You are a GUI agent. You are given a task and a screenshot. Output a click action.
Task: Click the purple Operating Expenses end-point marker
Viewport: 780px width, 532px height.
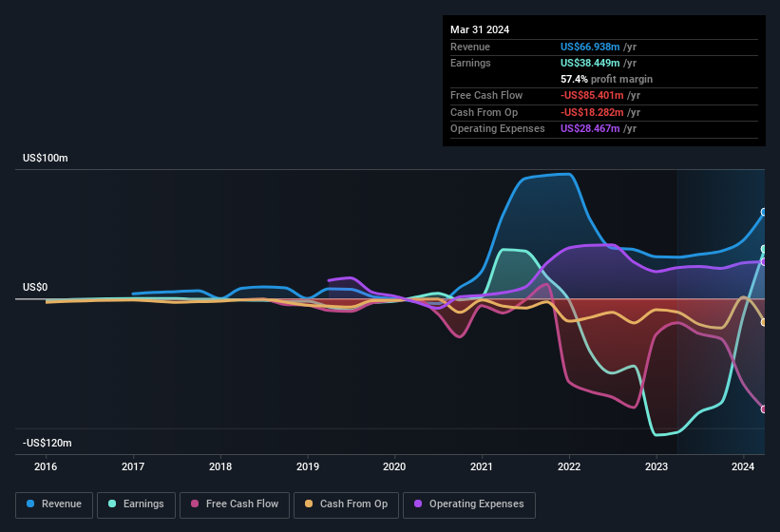[764, 261]
